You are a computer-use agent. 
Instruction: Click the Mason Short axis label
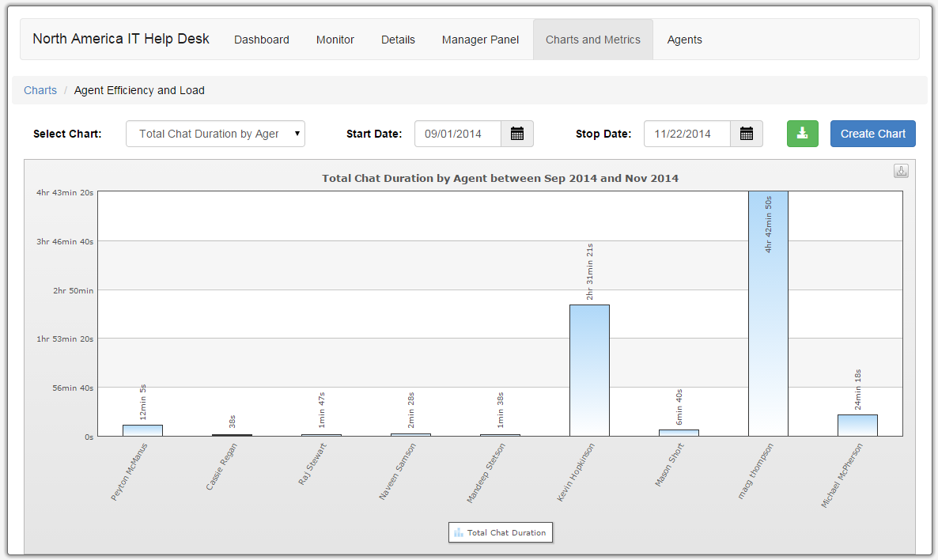pos(669,465)
